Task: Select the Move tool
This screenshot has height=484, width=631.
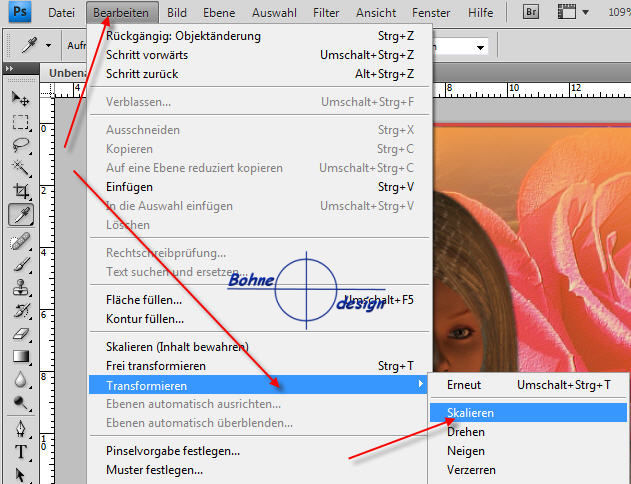Action: (20, 98)
